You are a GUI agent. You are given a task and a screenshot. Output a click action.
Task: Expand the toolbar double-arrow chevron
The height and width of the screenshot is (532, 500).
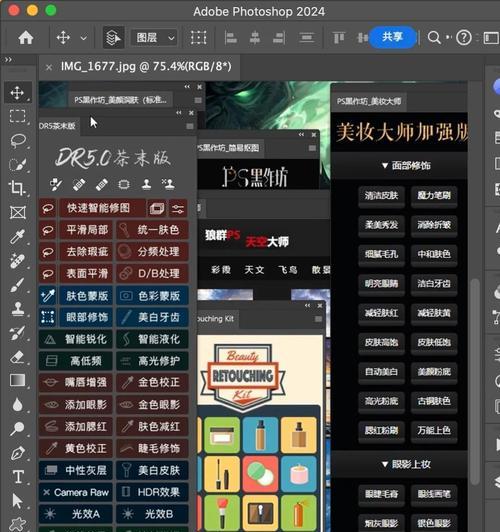(8, 60)
